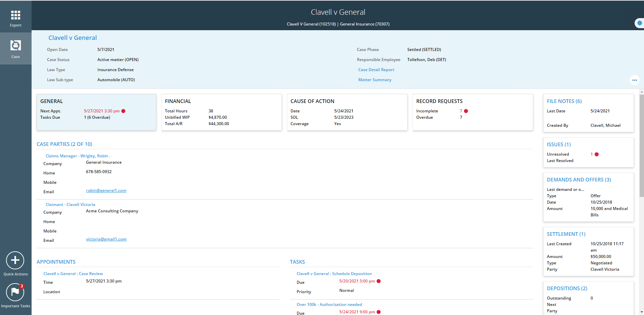Viewport: 644px width, 315px height.
Task: Open the Quick Actions plus icon
Action: click(x=15, y=260)
